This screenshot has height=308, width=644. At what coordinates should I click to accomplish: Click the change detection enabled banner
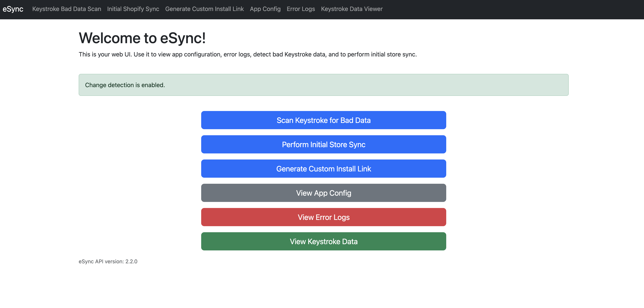click(324, 85)
